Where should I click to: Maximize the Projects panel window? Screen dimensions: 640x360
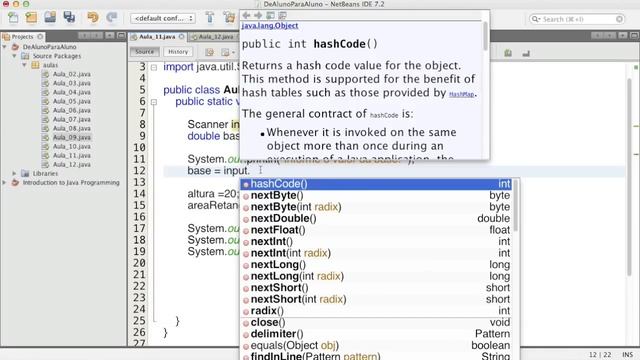[121, 36]
